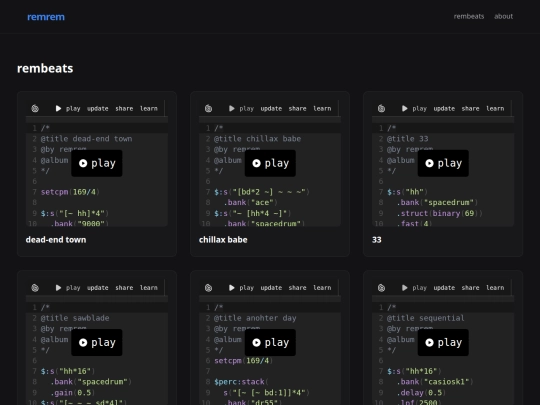Click toolbar play in 33 card
540x405 pixels.
(x=414, y=108)
